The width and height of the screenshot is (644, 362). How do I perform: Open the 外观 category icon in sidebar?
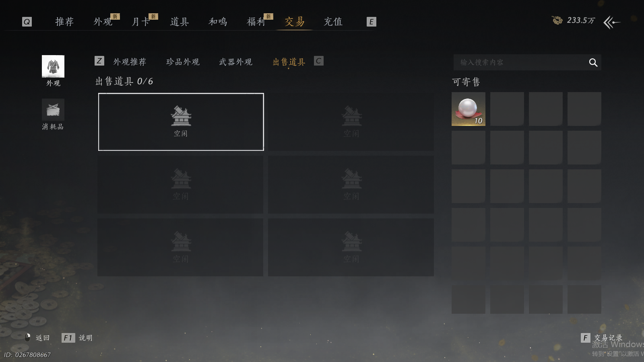click(53, 66)
